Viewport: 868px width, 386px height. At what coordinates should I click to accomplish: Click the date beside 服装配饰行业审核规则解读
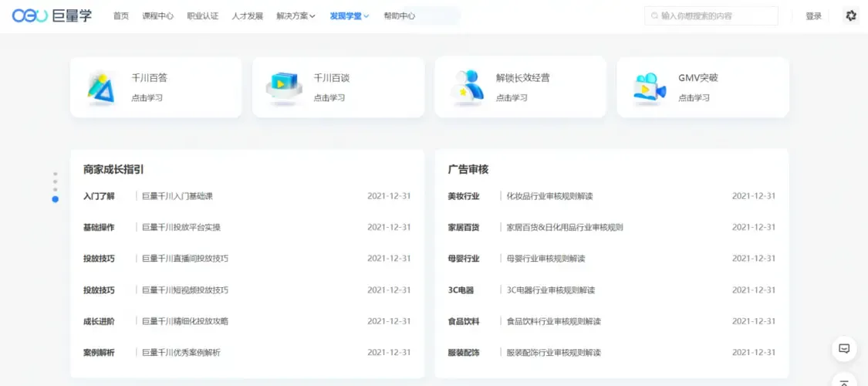[754, 353]
